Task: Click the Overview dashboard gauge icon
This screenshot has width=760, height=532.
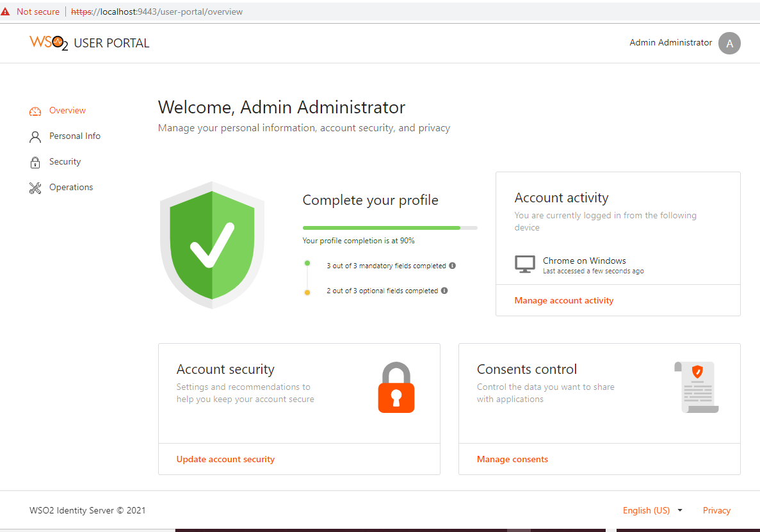Action: coord(35,111)
